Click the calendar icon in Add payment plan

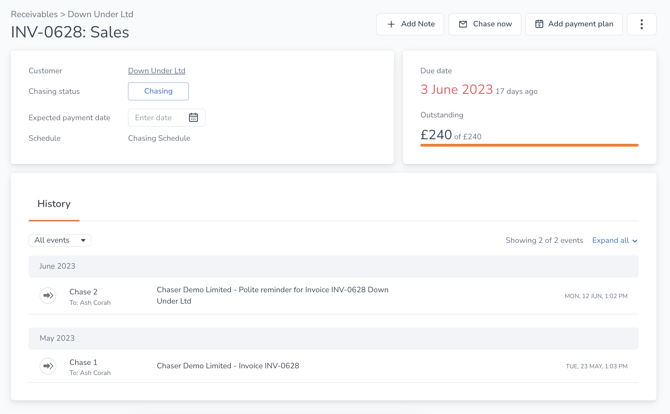click(539, 24)
